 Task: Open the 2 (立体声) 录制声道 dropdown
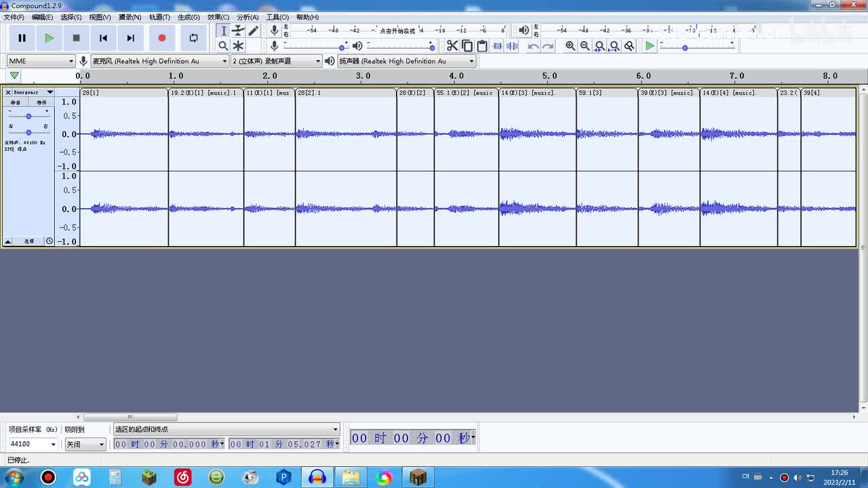tap(277, 61)
